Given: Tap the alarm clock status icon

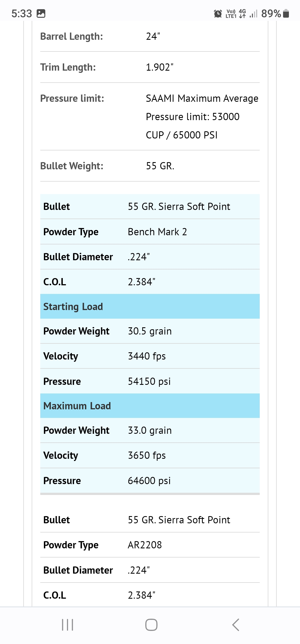Looking at the screenshot, I should [x=218, y=13].
